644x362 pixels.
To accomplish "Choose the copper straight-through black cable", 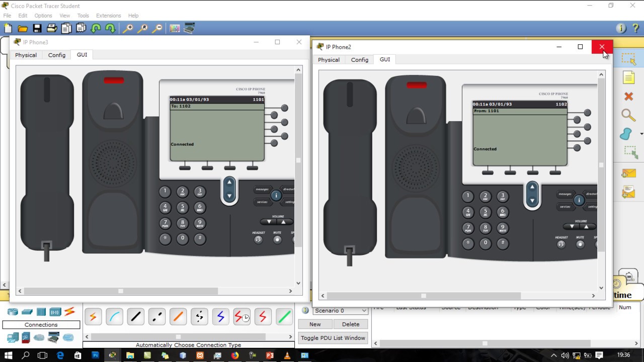I will [x=135, y=317].
